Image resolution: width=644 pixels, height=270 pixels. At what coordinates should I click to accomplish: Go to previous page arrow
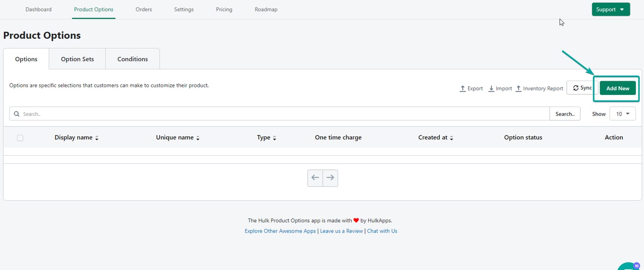tap(315, 178)
